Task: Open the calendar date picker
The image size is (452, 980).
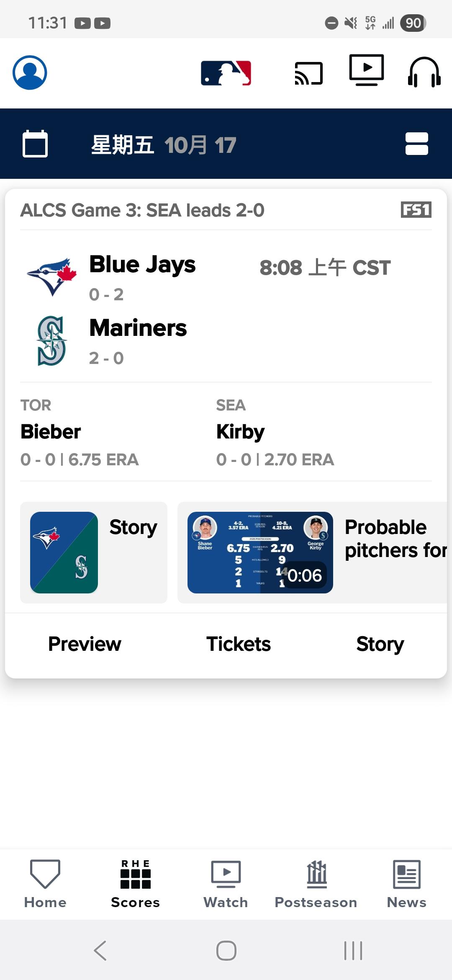Action: coord(35,144)
